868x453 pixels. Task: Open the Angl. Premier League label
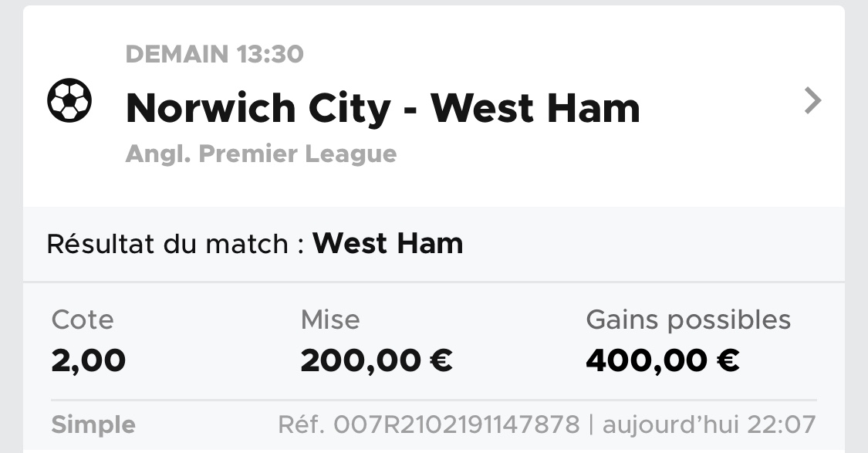pos(261,154)
